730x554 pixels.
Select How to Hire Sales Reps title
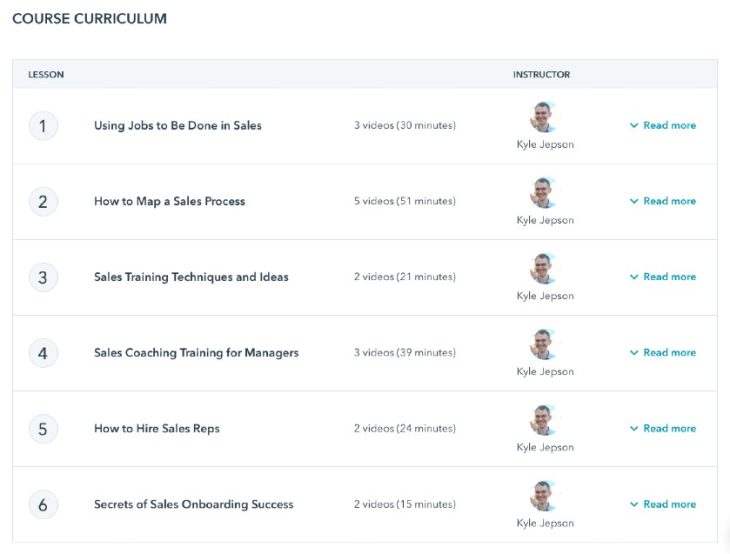click(157, 429)
